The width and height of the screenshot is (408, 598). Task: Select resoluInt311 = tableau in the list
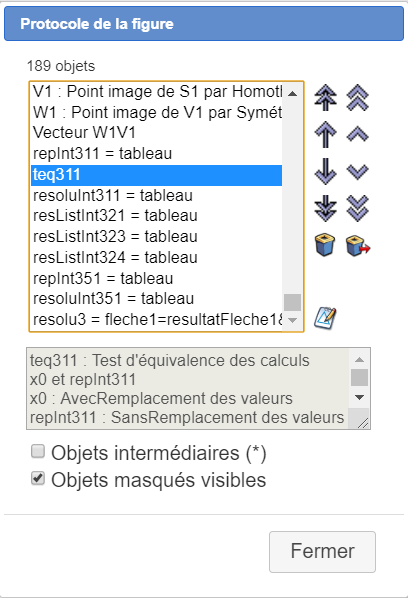pyautogui.click(x=156, y=195)
